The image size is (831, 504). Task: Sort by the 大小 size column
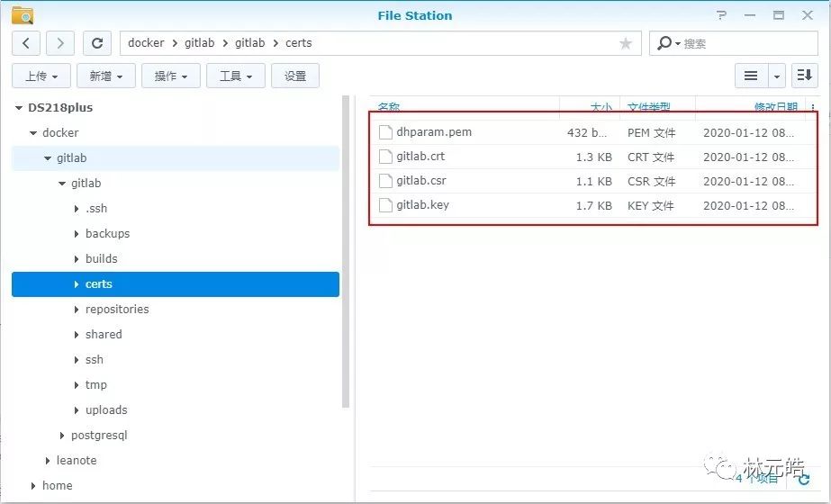pos(601,106)
